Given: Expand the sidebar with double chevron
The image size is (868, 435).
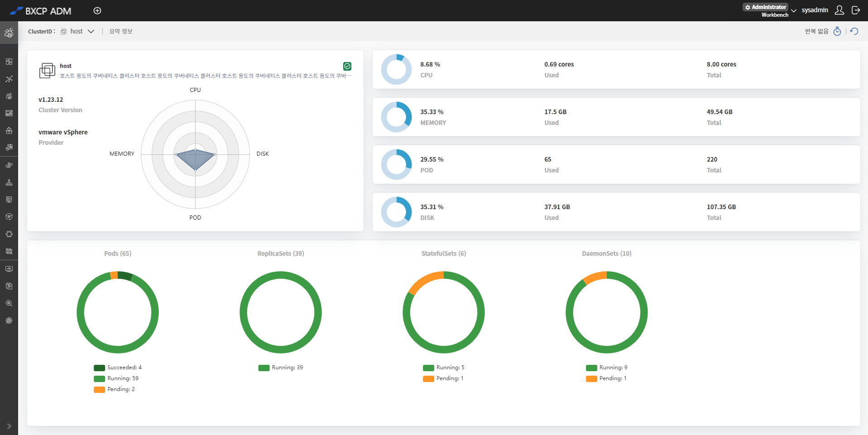Looking at the screenshot, I should pos(9,426).
